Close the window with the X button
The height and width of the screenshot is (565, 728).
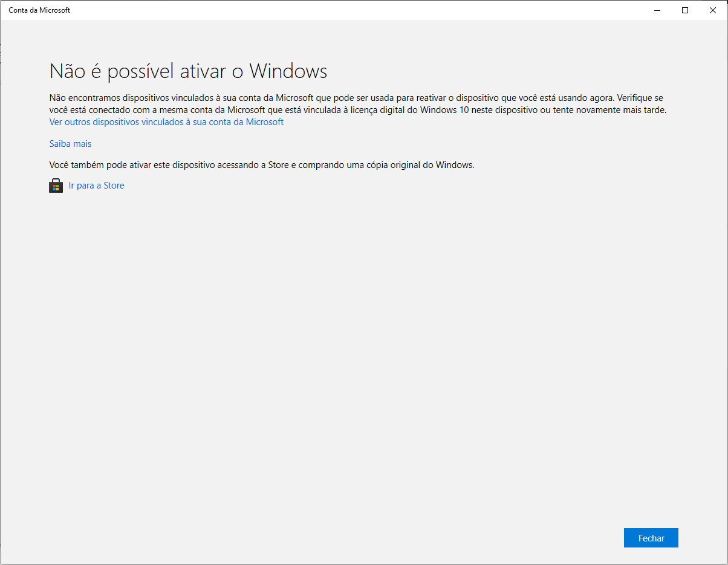[713, 10]
